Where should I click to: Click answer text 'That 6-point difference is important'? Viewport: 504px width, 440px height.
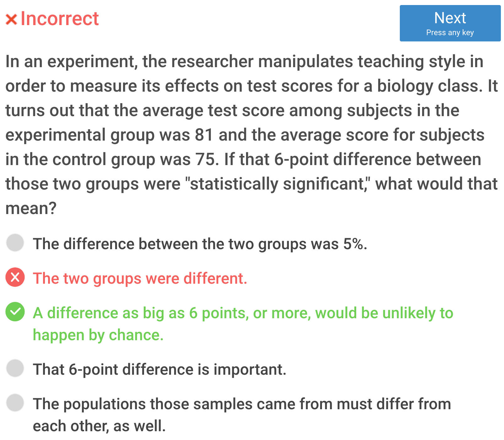(x=159, y=369)
